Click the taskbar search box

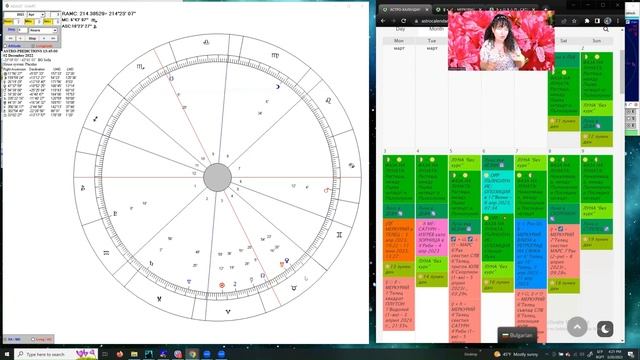[x=56, y=354]
